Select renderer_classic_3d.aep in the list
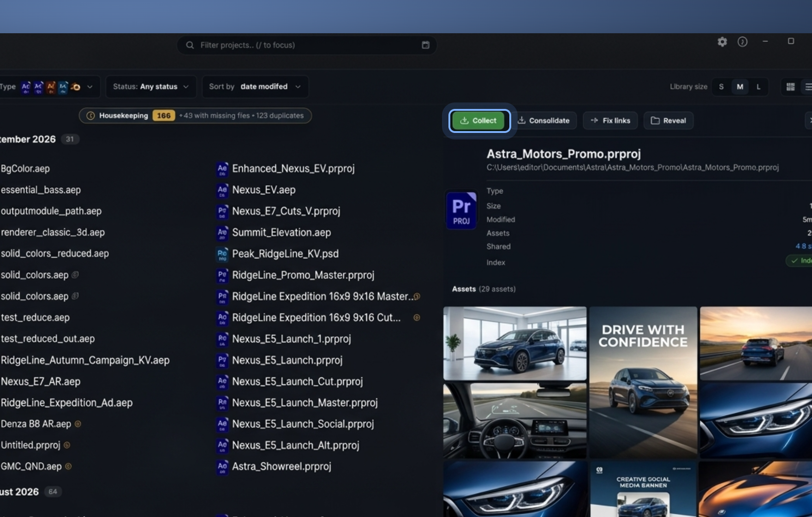This screenshot has height=517, width=812. pyautogui.click(x=53, y=233)
